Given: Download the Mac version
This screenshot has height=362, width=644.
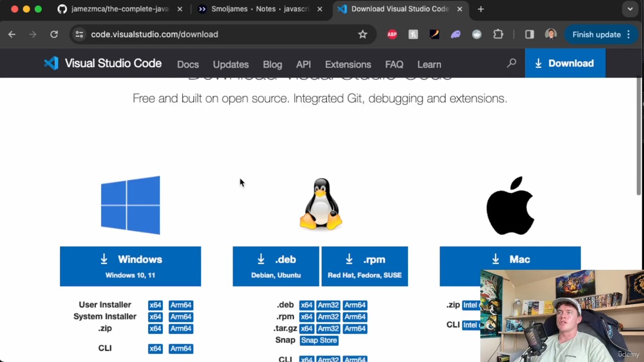Looking at the screenshot, I should point(510,259).
